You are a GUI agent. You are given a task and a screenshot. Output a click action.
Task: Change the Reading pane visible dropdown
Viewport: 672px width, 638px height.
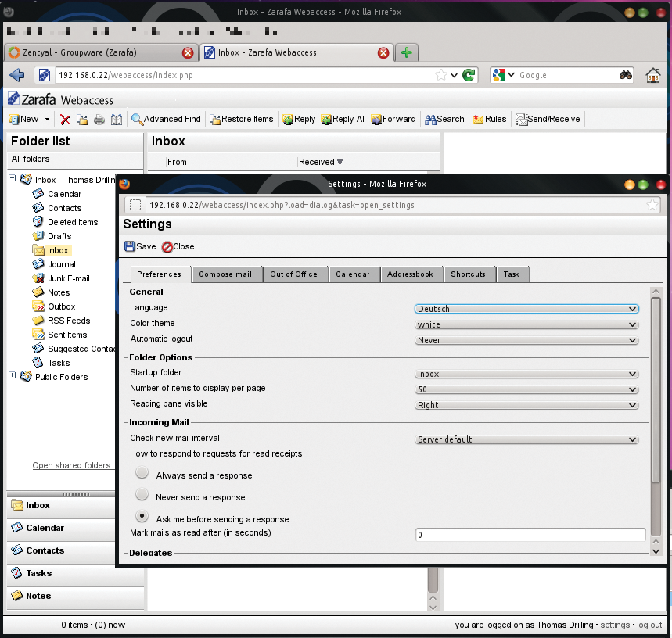tap(526, 405)
